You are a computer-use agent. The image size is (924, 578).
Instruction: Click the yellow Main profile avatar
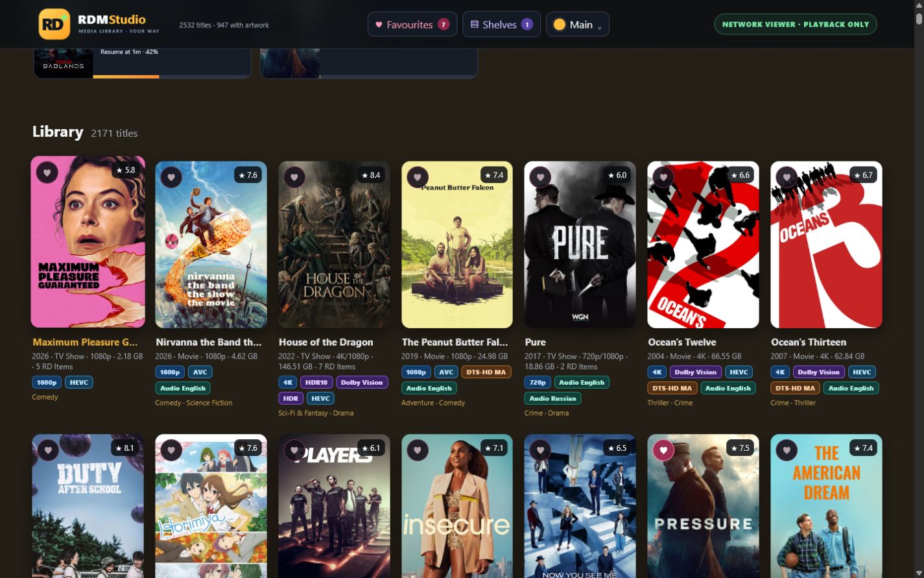560,25
